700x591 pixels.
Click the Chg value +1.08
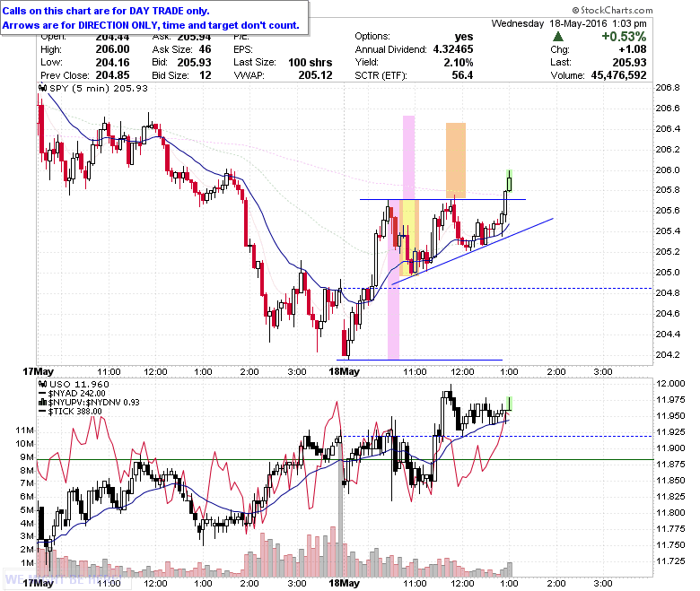[632, 49]
